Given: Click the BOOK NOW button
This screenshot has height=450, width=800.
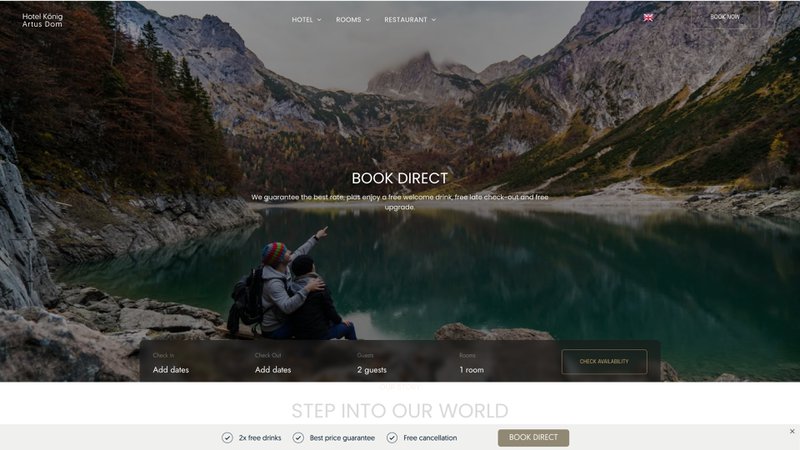Looking at the screenshot, I should point(725,17).
